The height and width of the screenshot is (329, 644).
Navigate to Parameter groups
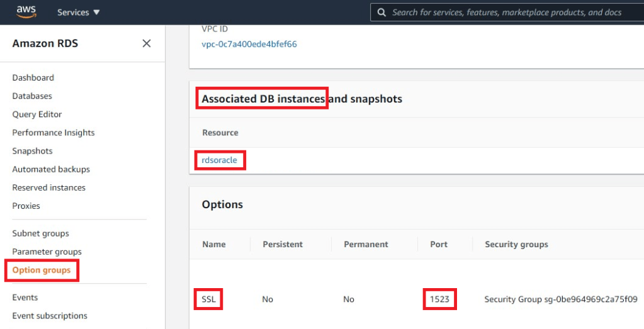47,252
